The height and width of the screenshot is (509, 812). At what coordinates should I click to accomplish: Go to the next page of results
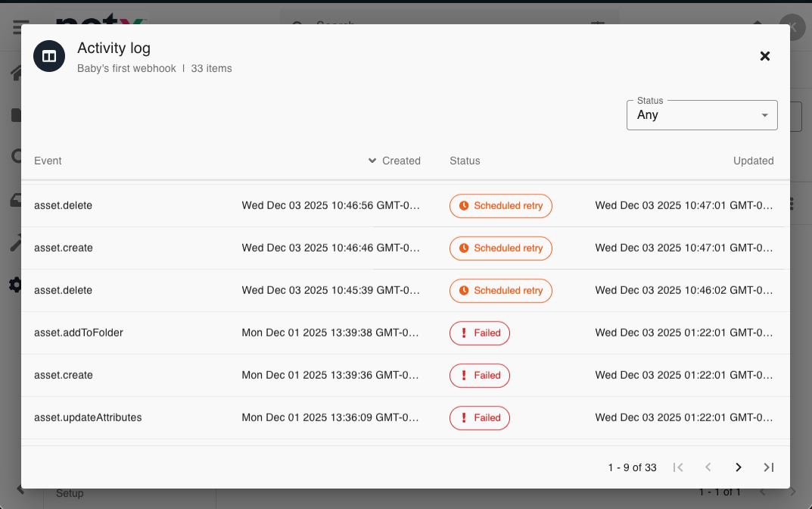point(738,467)
